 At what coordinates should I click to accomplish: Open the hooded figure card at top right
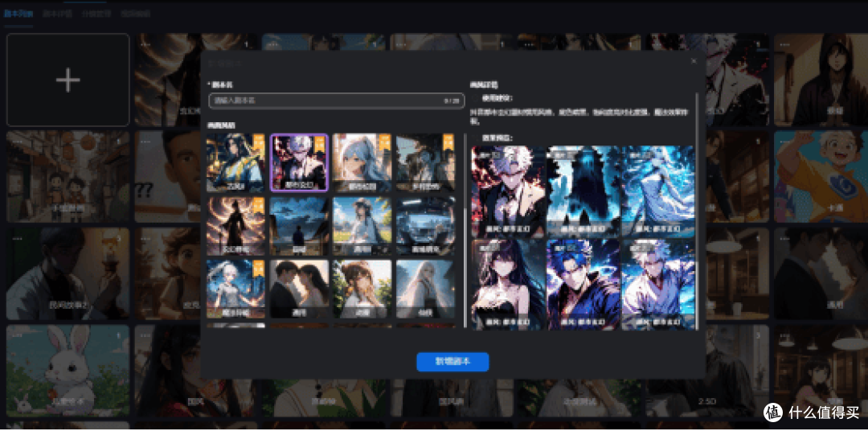(x=821, y=80)
